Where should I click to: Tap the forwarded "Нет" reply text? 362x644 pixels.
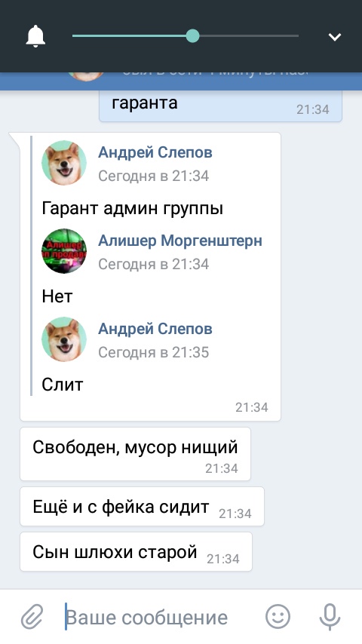pos(57,296)
